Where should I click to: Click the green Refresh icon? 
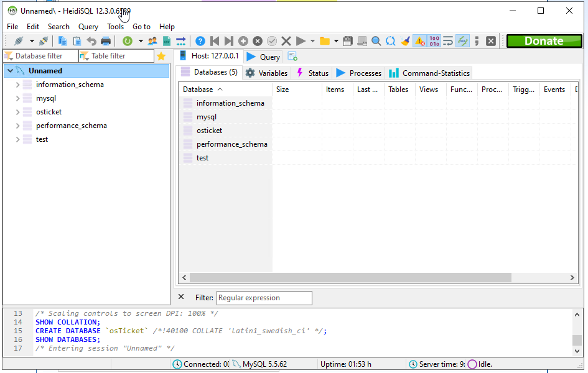tap(128, 41)
